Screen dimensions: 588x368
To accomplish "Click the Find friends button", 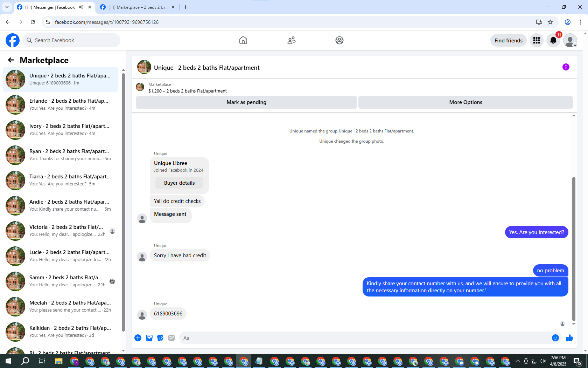I will point(508,41).
